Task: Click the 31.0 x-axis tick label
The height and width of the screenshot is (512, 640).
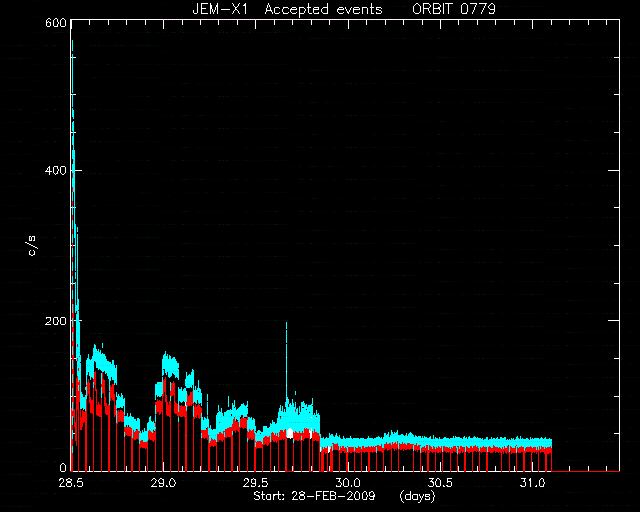Action: (532, 483)
